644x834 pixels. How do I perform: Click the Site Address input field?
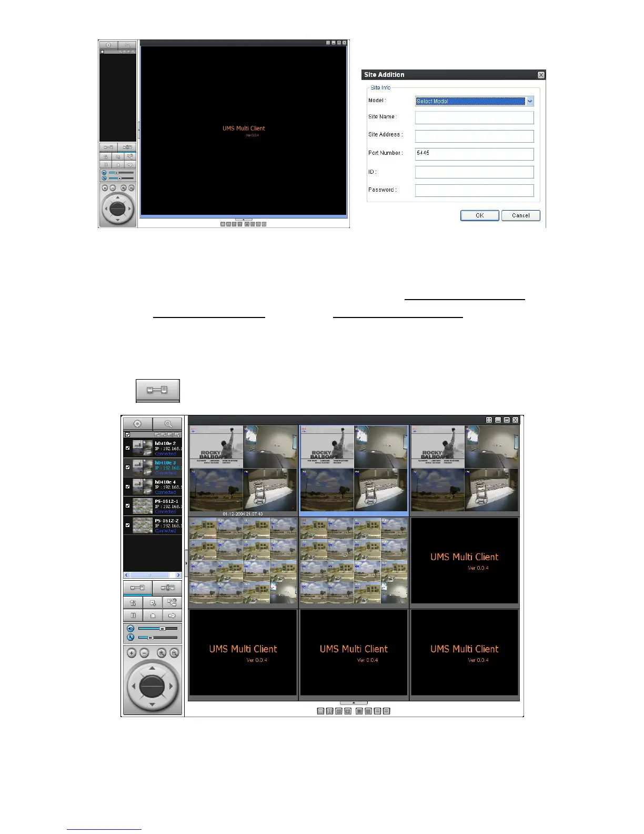[474, 136]
